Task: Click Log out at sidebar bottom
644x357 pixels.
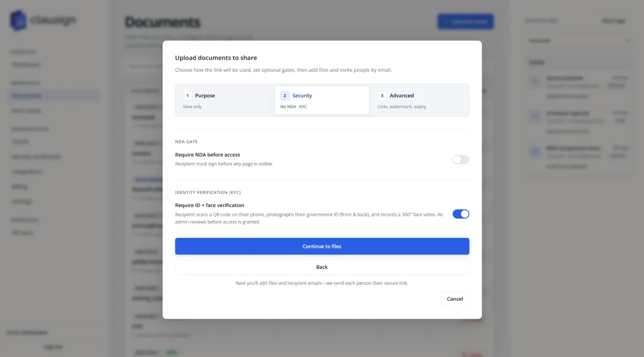Action: pyautogui.click(x=53, y=347)
